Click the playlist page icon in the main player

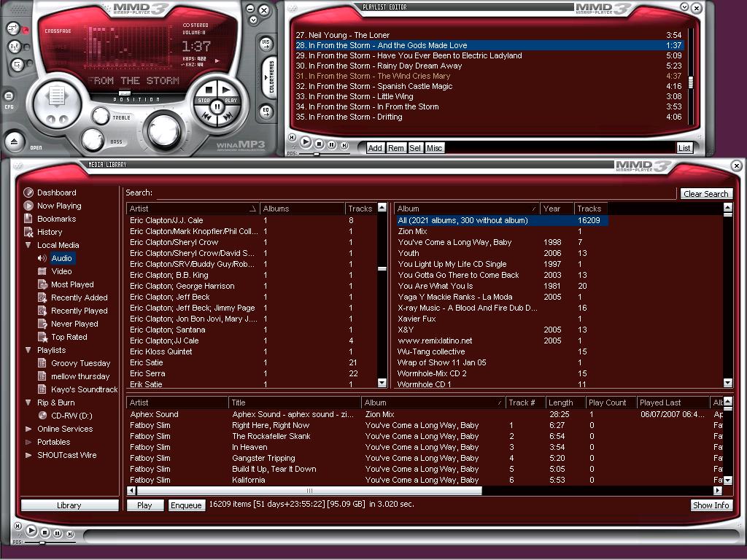tap(56, 97)
